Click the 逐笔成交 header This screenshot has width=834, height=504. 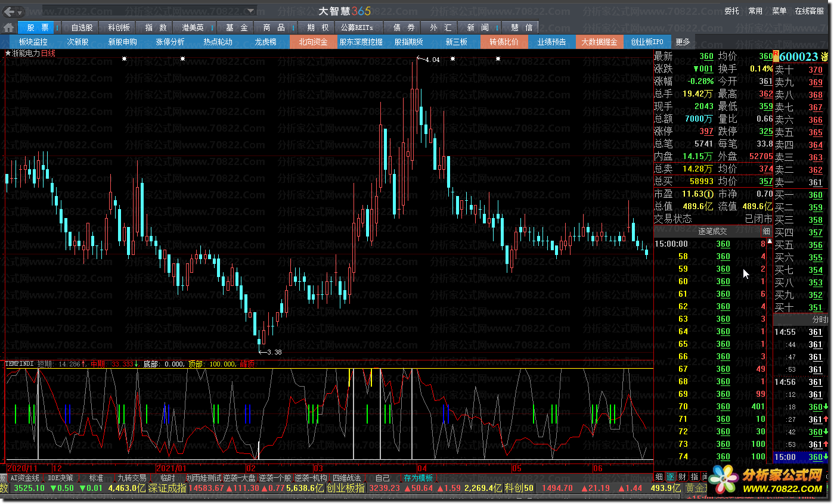tap(713, 231)
